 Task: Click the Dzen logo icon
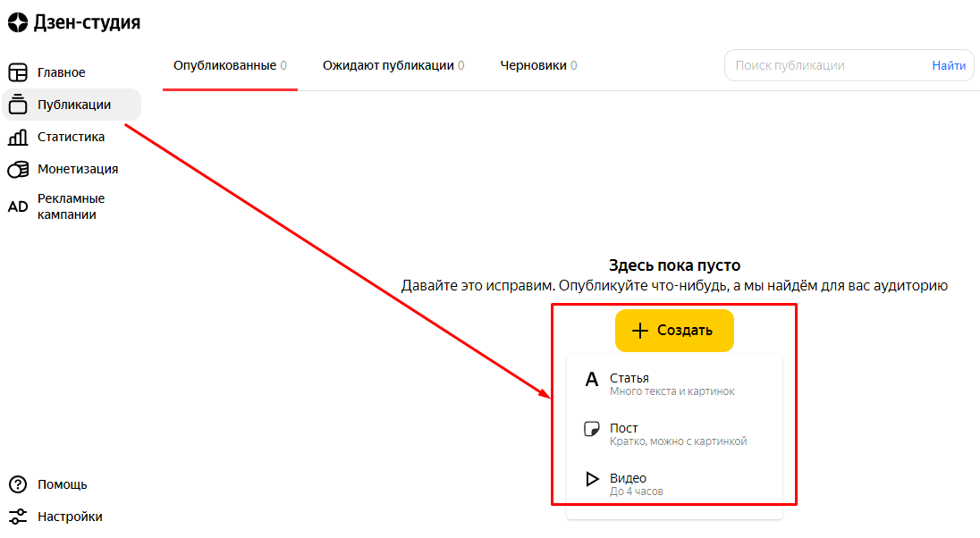point(18,24)
